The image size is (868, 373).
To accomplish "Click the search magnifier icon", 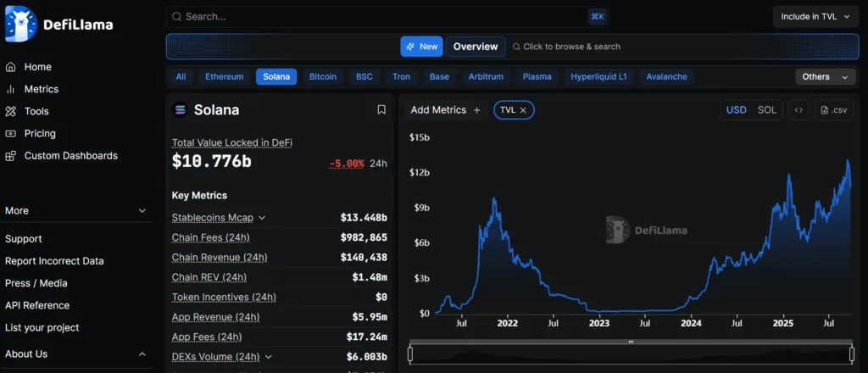I will [177, 17].
